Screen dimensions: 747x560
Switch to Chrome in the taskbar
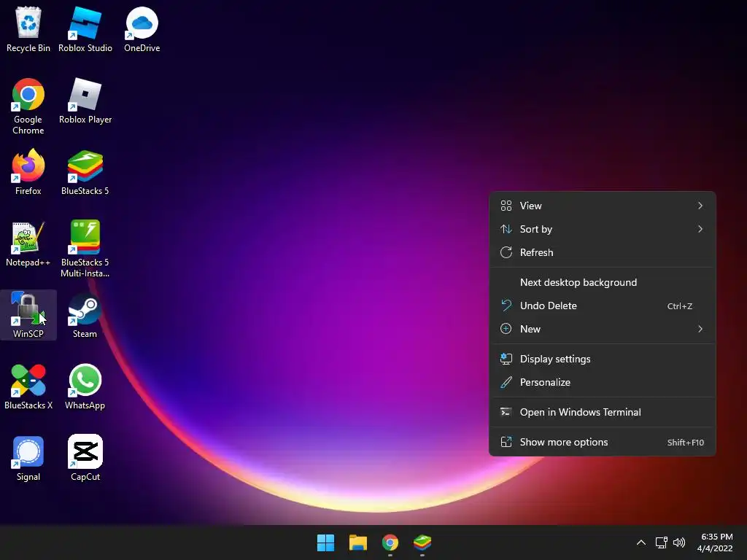click(x=390, y=542)
